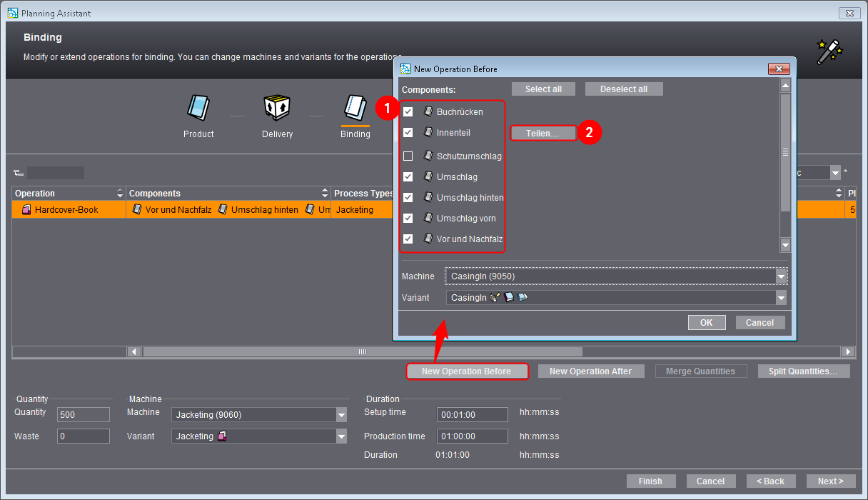Click the Select all button
The width and height of the screenshot is (868, 500).
pos(543,89)
